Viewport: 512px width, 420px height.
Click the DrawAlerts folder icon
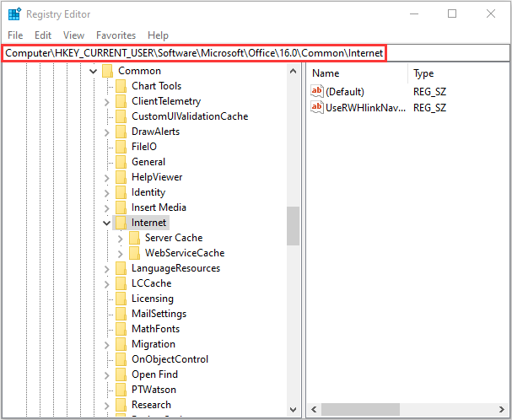121,132
